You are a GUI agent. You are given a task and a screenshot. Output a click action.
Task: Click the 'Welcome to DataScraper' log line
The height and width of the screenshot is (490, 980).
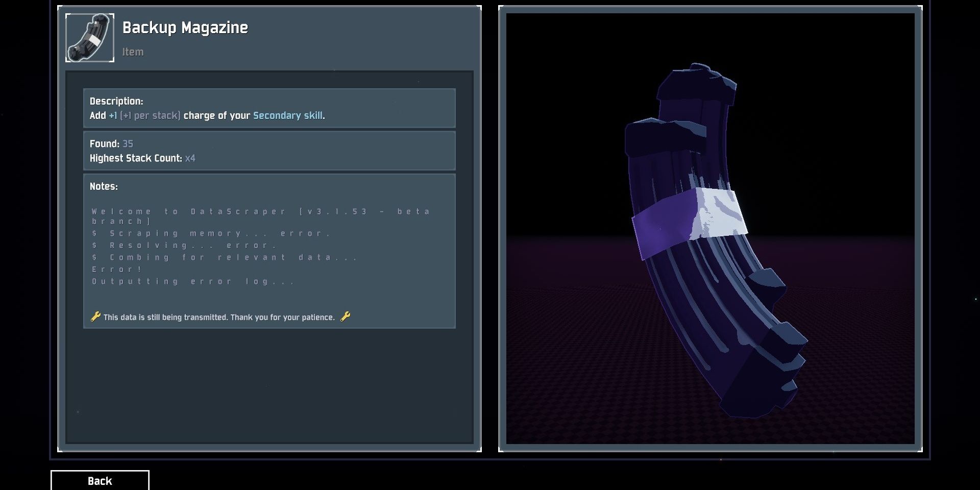coord(261,216)
